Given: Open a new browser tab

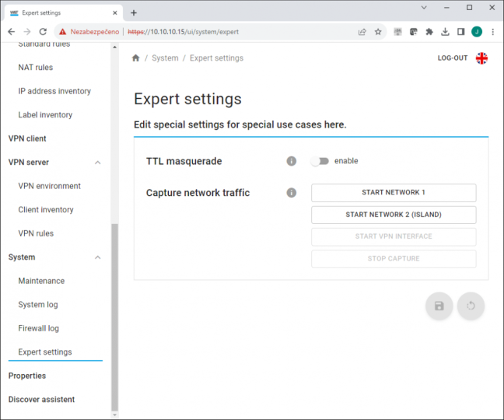Looking at the screenshot, I should pyautogui.click(x=134, y=13).
